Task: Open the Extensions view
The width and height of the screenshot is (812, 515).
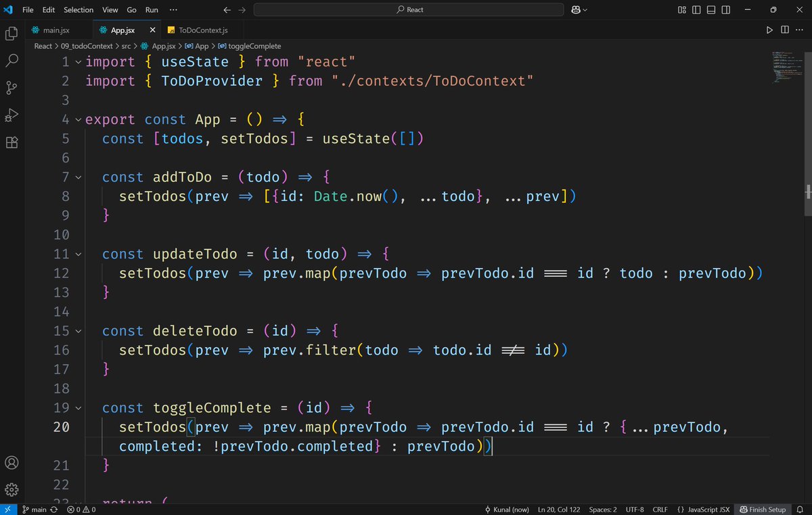Action: coord(12,143)
